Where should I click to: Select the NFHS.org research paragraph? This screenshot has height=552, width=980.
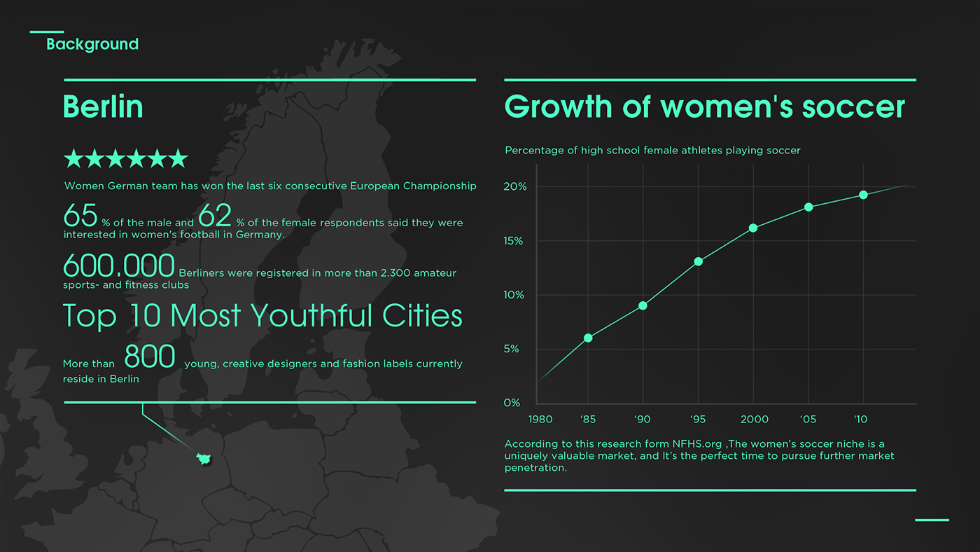pos(699,456)
